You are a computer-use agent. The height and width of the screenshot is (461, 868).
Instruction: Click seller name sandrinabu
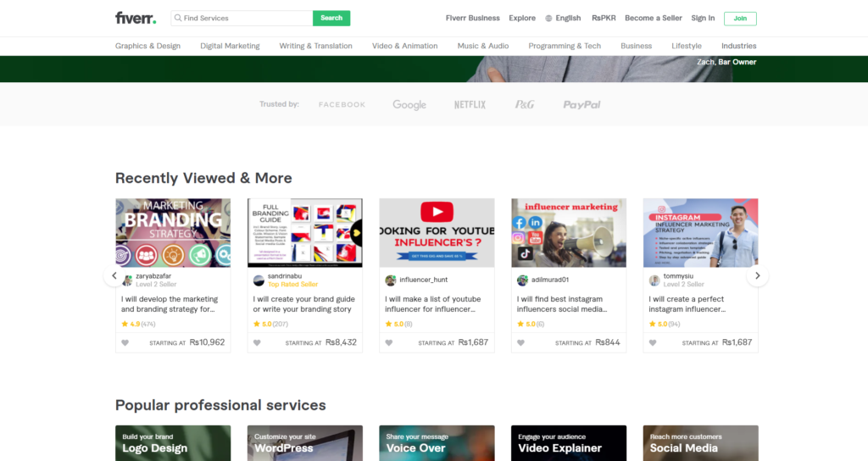tap(285, 276)
